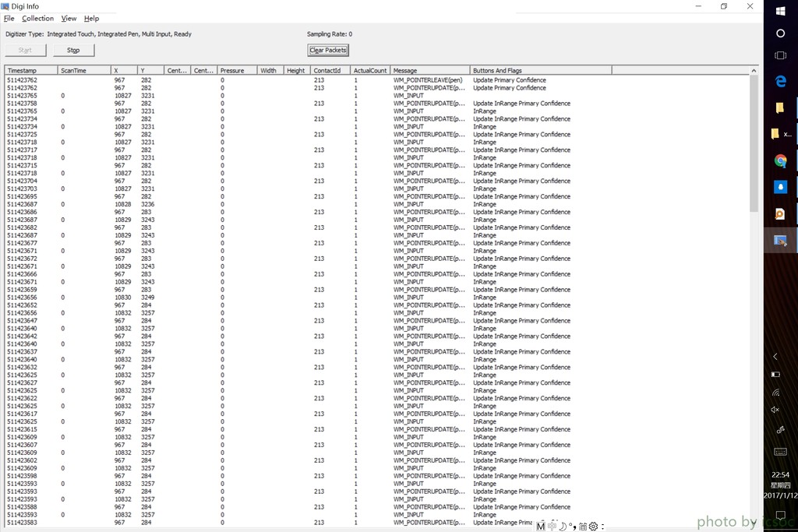This screenshot has height=532, width=798.
Task: Select the WM_POINTERLEAVE(pen) row
Action: [428, 80]
